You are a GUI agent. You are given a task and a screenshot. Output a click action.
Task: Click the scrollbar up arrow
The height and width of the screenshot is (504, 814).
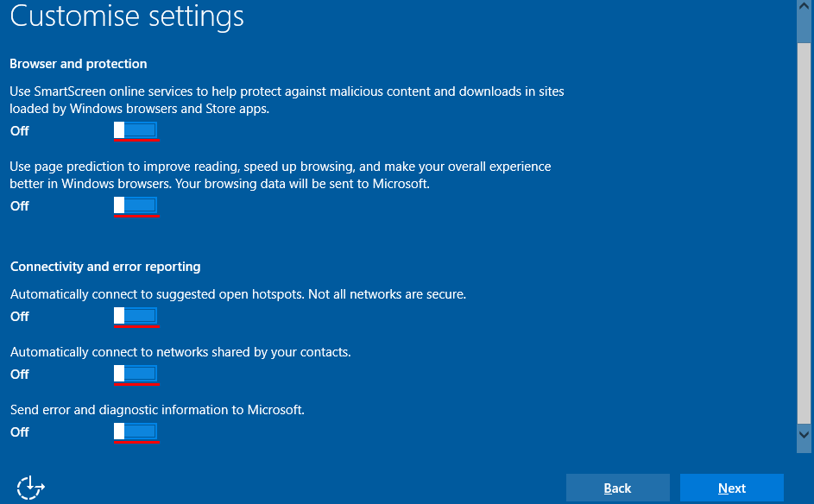pos(804,7)
